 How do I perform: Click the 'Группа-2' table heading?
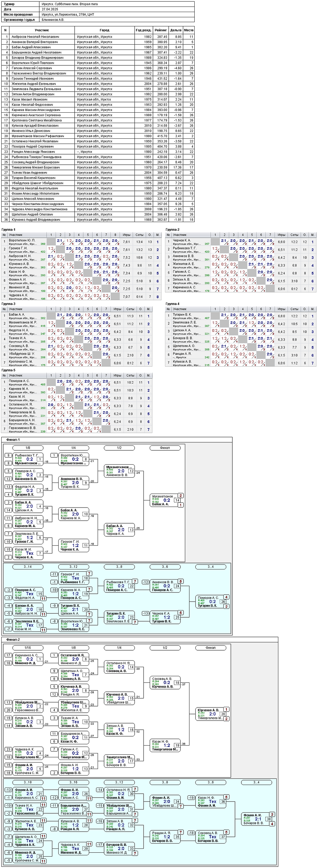(173, 230)
